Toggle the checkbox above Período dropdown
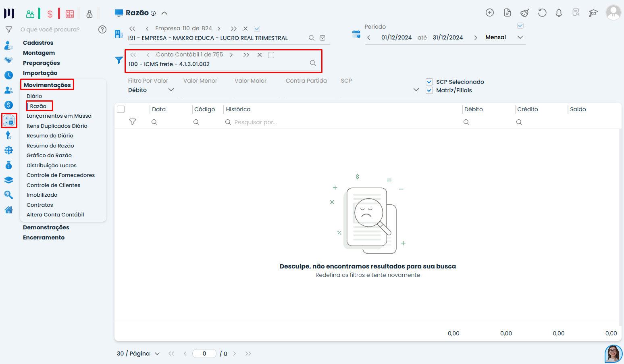 coord(520,26)
